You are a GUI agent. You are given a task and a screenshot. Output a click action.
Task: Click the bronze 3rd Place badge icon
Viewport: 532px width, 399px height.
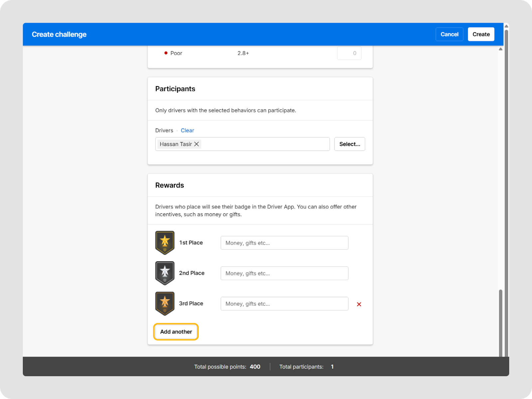(165, 304)
